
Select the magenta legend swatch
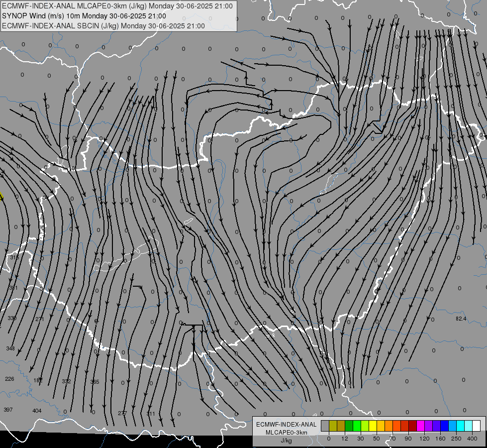pos(420,426)
